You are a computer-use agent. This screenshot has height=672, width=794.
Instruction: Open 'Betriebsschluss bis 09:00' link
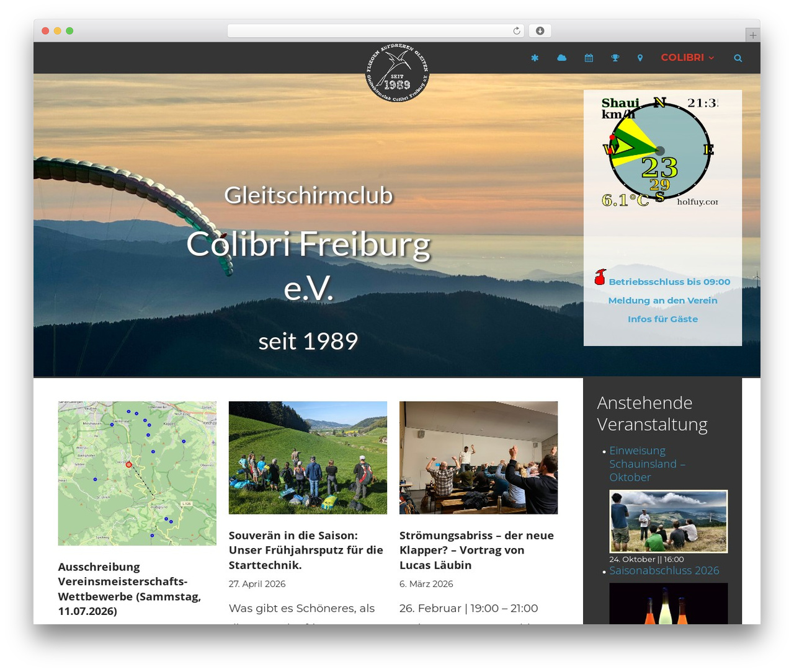[x=669, y=281]
